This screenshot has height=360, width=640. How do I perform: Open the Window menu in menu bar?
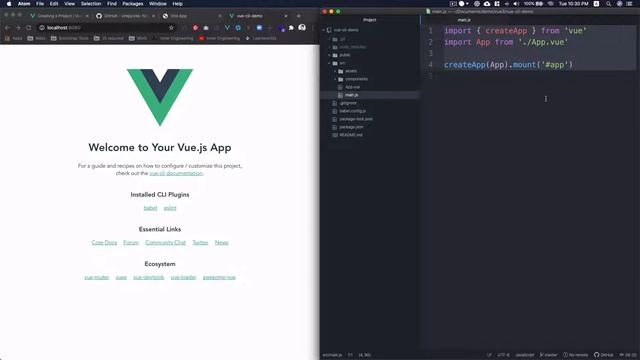coord(158,4)
